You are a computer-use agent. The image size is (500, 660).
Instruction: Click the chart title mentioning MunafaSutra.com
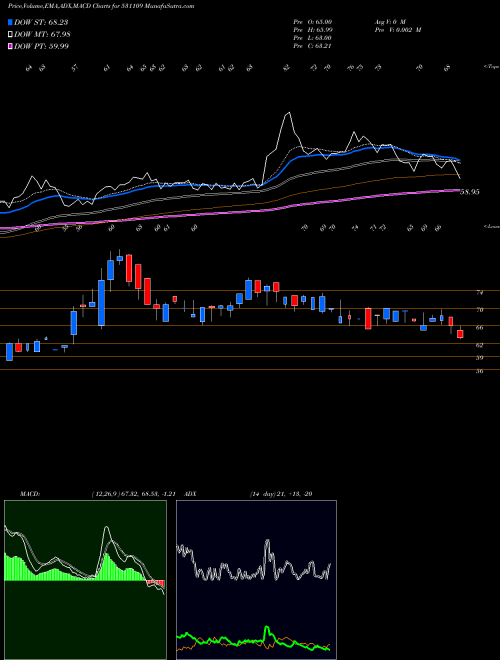(x=101, y=7)
